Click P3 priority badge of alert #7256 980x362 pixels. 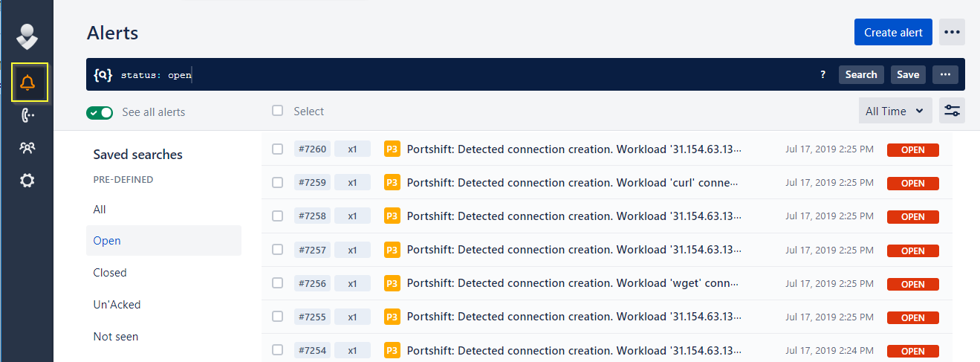392,283
